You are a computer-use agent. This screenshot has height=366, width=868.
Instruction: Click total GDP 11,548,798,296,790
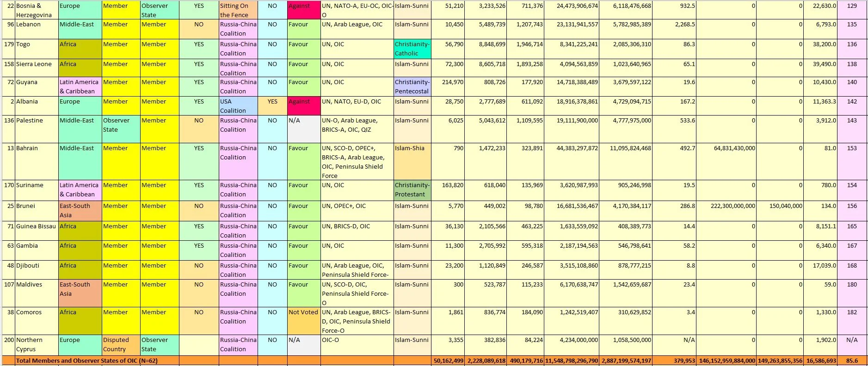click(572, 360)
